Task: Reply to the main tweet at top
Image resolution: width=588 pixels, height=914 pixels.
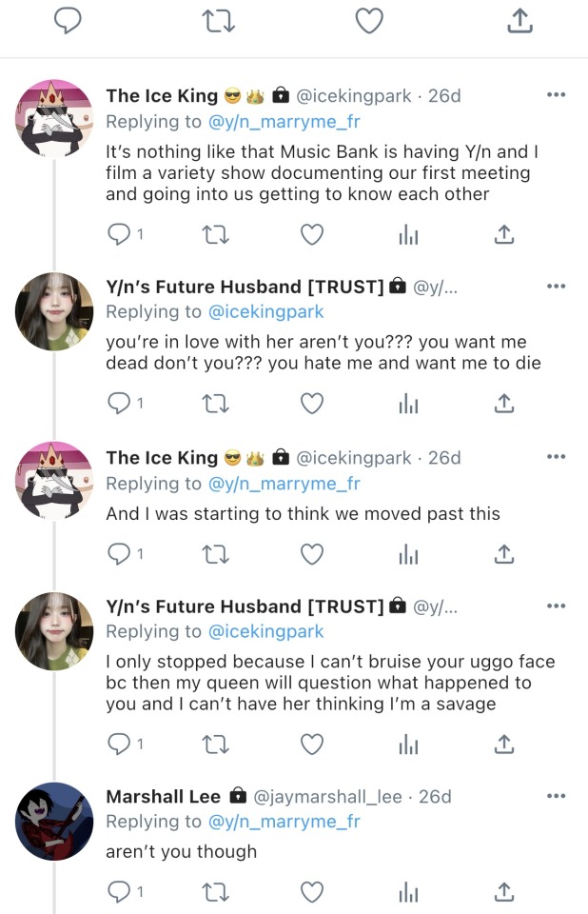Action: pos(69,21)
